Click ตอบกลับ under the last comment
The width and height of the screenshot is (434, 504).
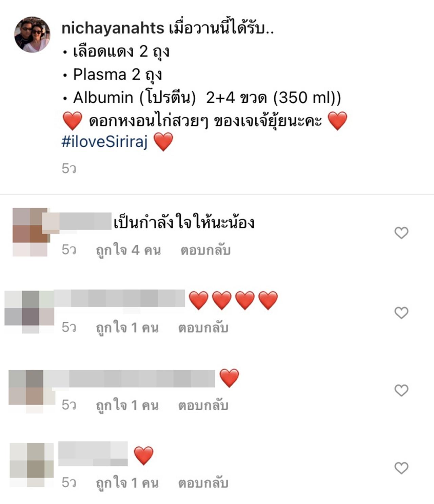(203, 483)
